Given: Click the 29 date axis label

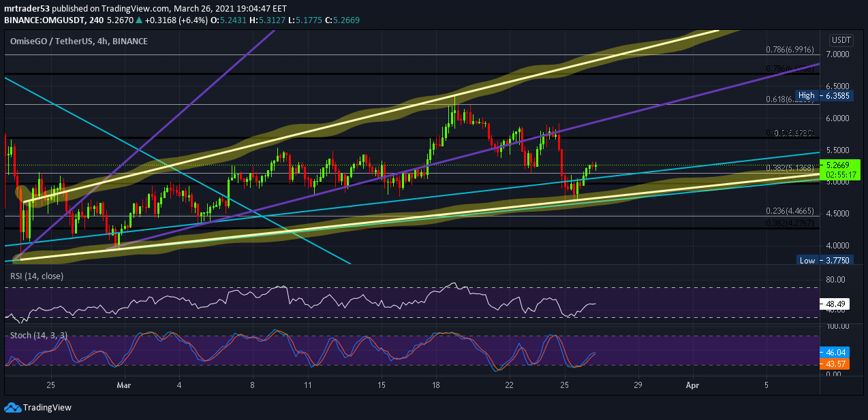Looking at the screenshot, I should point(638,385).
